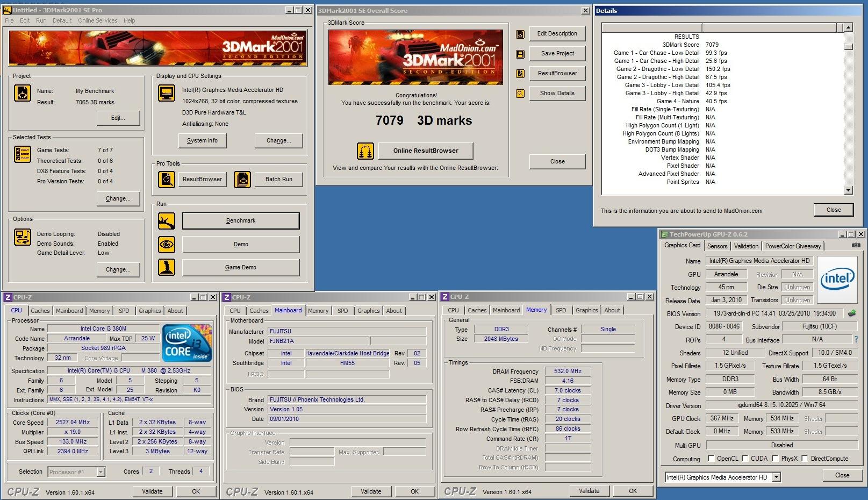Click the ResultBrowser magnifier icon in Pro Tools
This screenshot has width=868, height=500.
(x=167, y=179)
